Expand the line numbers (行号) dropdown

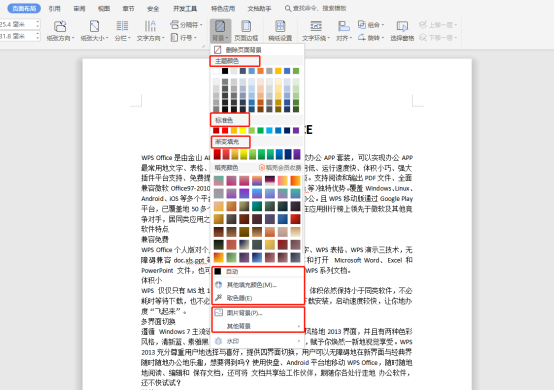(x=184, y=37)
